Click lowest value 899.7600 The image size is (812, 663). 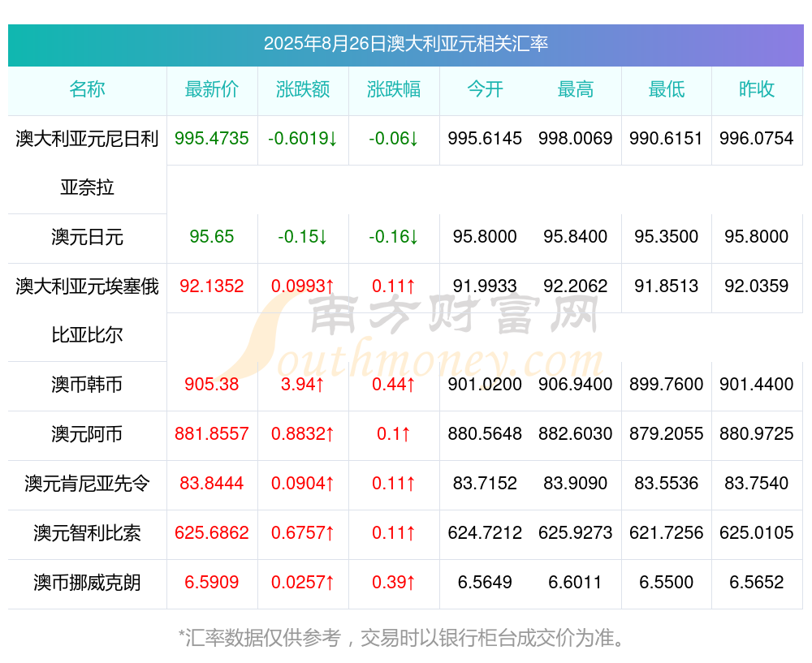click(667, 385)
